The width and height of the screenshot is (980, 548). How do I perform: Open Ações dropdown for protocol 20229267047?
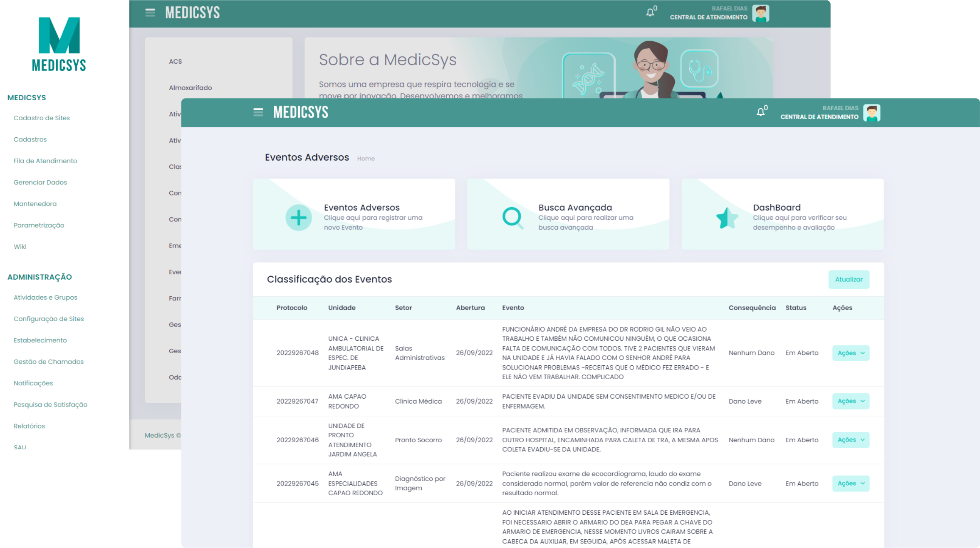pyautogui.click(x=850, y=401)
